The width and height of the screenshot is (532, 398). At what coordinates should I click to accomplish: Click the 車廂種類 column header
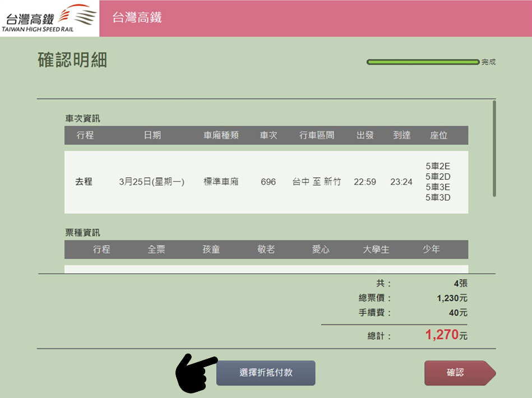click(x=221, y=135)
